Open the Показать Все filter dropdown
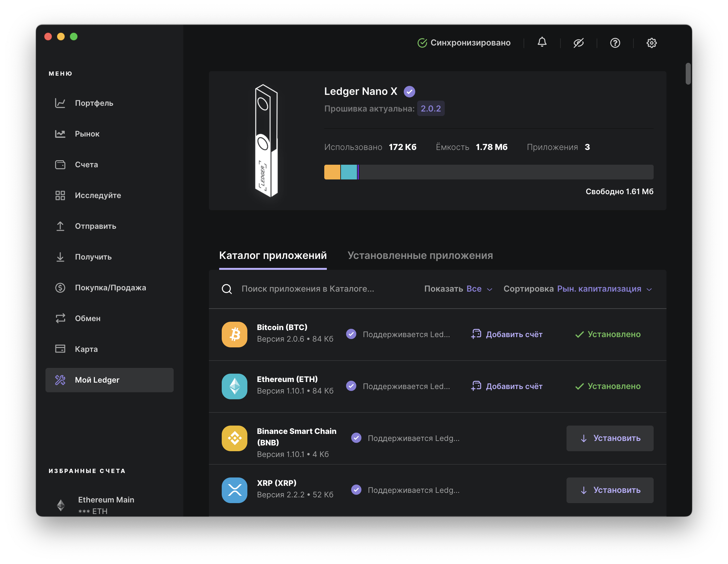Viewport: 728px width, 564px height. point(458,289)
